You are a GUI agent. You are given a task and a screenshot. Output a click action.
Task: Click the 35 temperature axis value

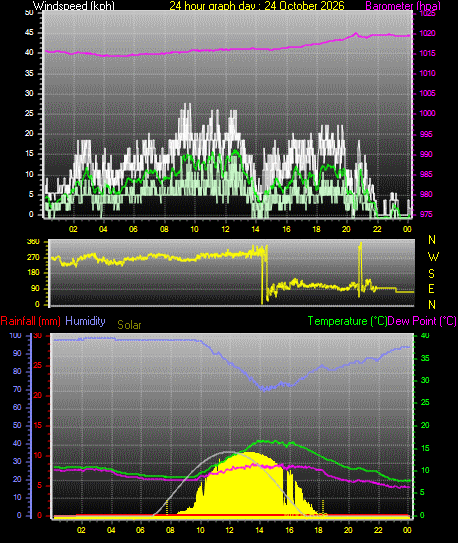point(425,358)
